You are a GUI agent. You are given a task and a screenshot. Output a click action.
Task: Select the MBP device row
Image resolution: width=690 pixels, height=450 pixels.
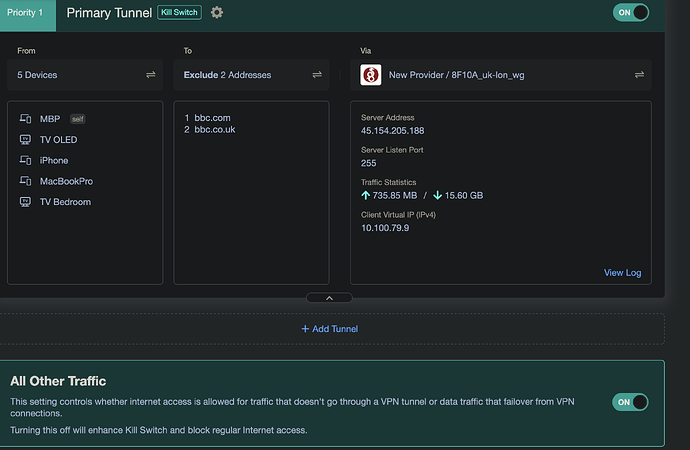tap(85, 119)
